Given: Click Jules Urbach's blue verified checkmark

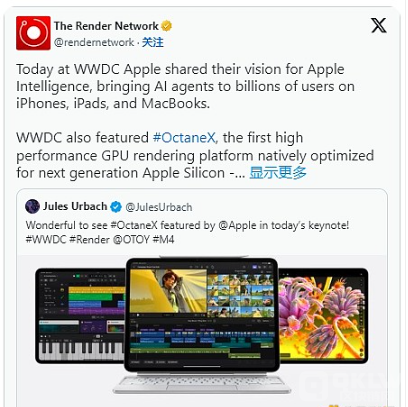Looking at the screenshot, I should (116, 207).
